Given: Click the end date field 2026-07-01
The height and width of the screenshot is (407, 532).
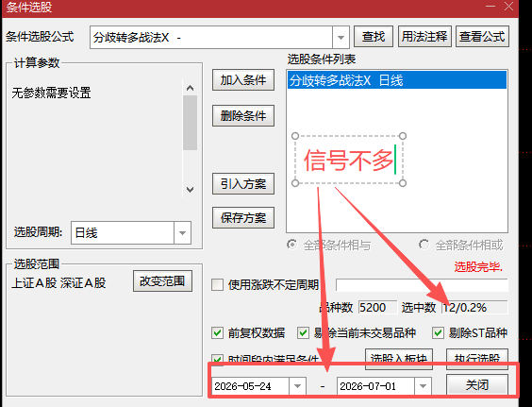Looking at the screenshot, I should (375, 386).
